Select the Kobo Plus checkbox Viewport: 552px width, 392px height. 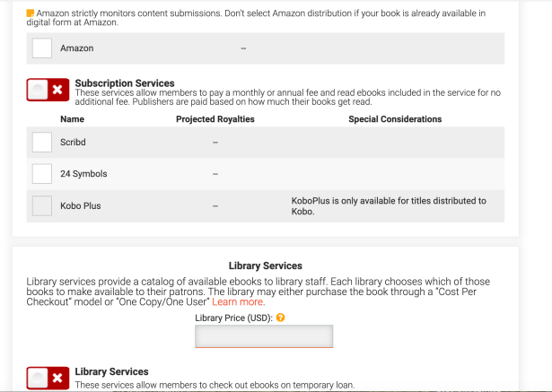pos(41,205)
